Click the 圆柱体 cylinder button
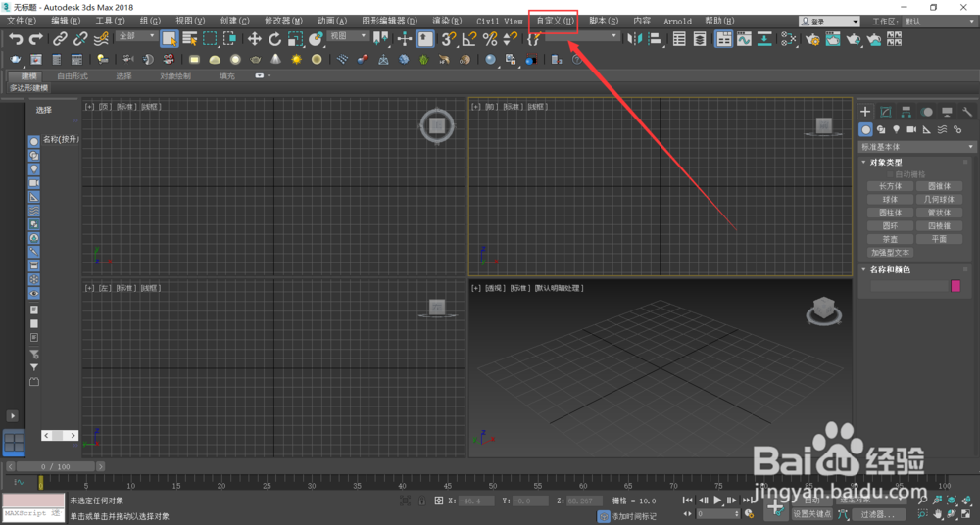The image size is (980, 525). point(890,213)
